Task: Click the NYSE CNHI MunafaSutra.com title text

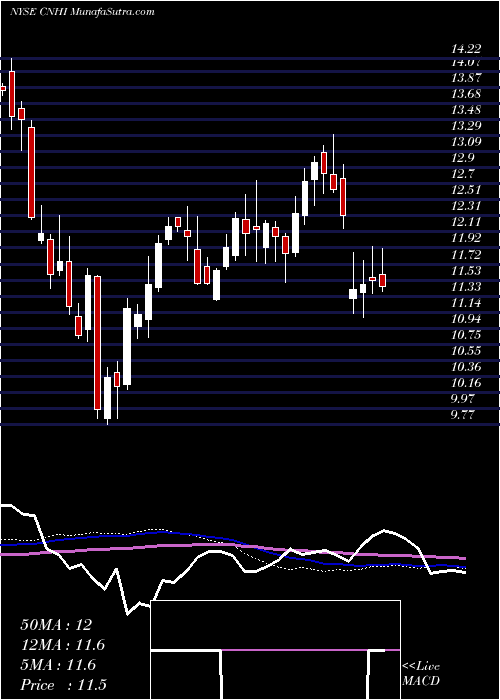Action: tap(82, 12)
